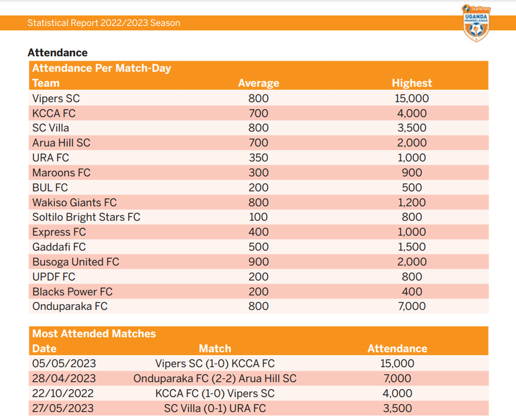Click the Onduparaka FC highest value 7,000
The height and width of the screenshot is (420, 516).
coord(411,306)
